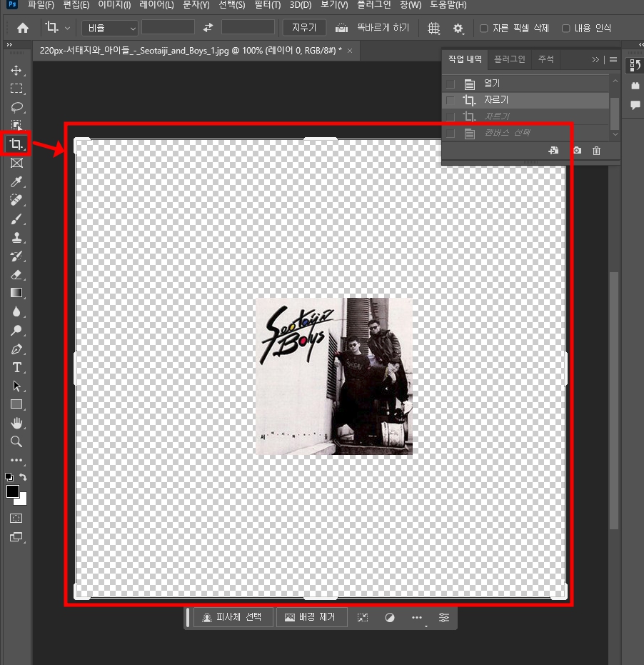Select the Hand tool
The height and width of the screenshot is (665, 644).
pyautogui.click(x=16, y=423)
